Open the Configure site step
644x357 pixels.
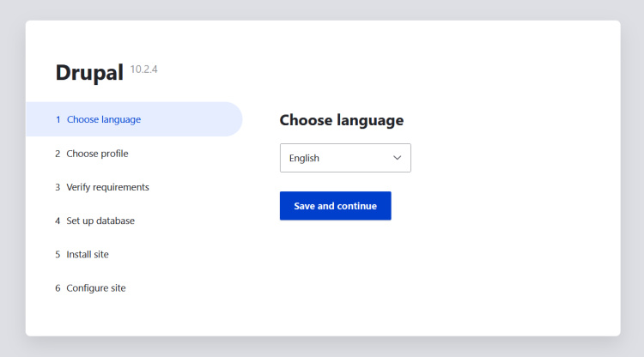coord(96,288)
